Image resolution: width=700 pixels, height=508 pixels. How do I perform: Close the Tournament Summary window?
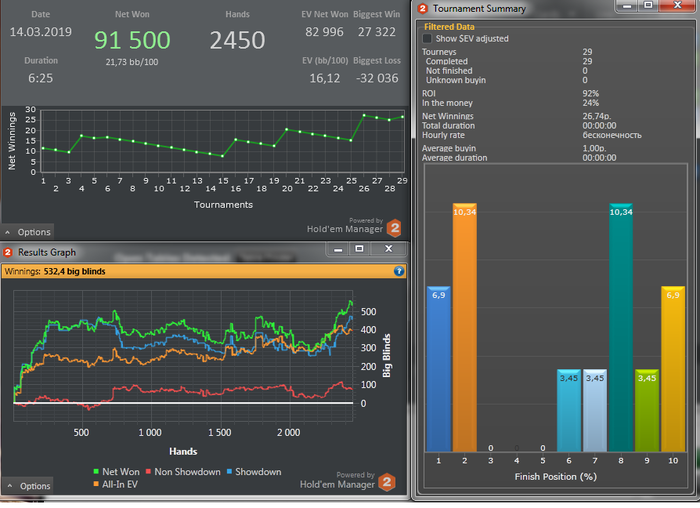pos(677,5)
